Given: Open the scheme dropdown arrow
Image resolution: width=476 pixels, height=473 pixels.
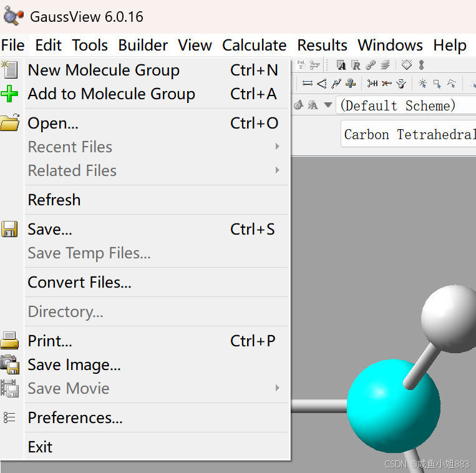Looking at the screenshot, I should [328, 105].
